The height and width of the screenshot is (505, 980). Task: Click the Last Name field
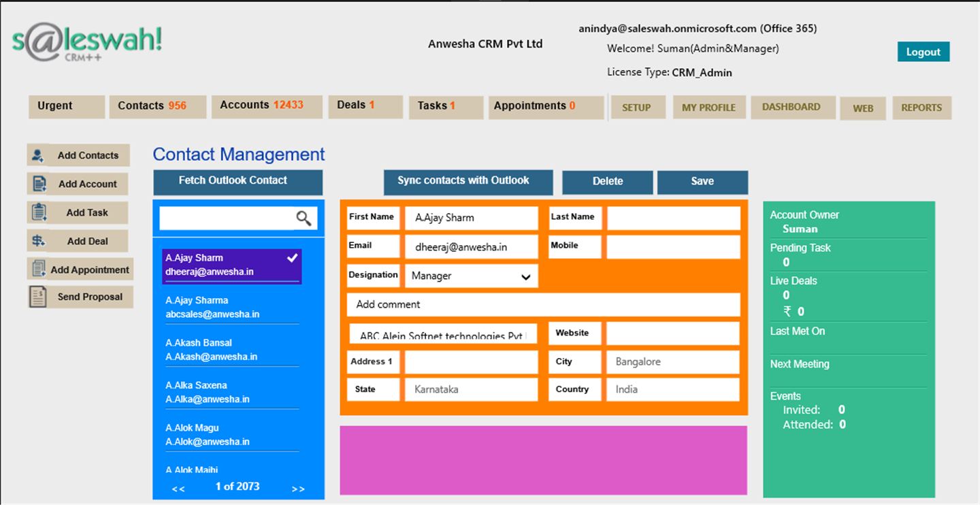(x=674, y=218)
